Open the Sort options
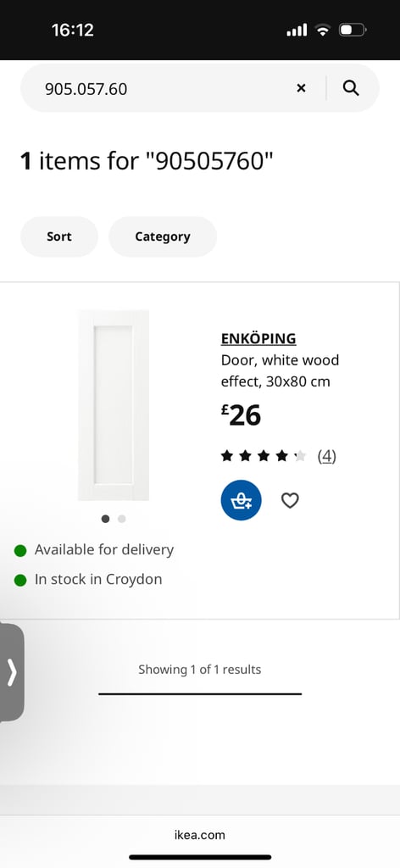400x868 pixels. [59, 236]
